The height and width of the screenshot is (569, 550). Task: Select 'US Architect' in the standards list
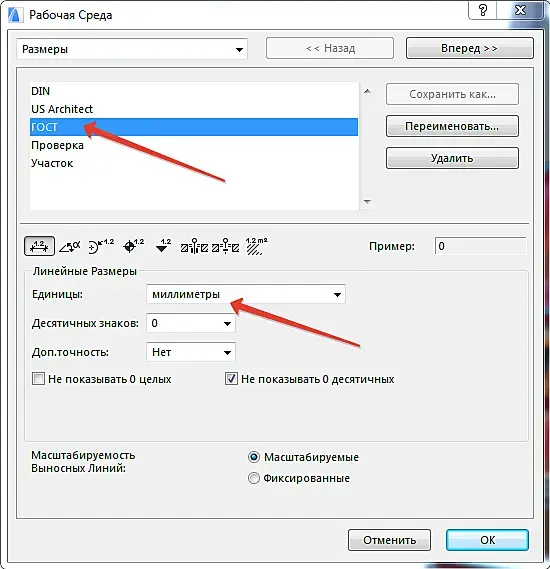click(x=194, y=109)
